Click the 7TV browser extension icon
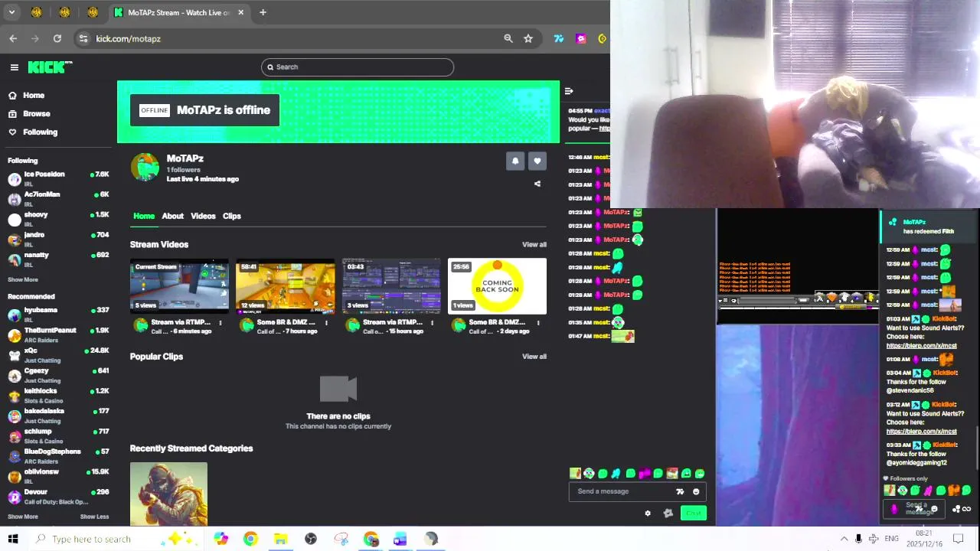 pos(559,38)
